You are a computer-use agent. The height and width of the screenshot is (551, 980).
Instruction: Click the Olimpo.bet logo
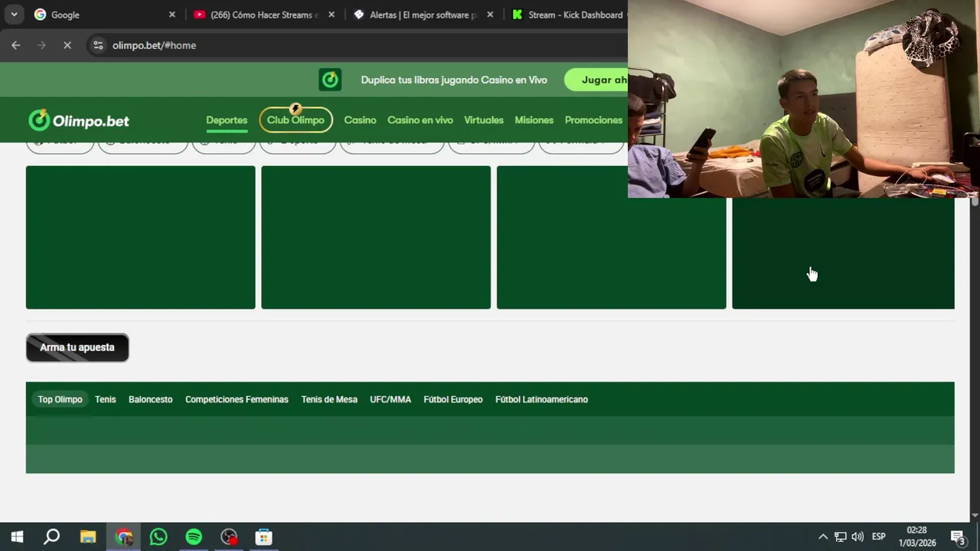[79, 120]
